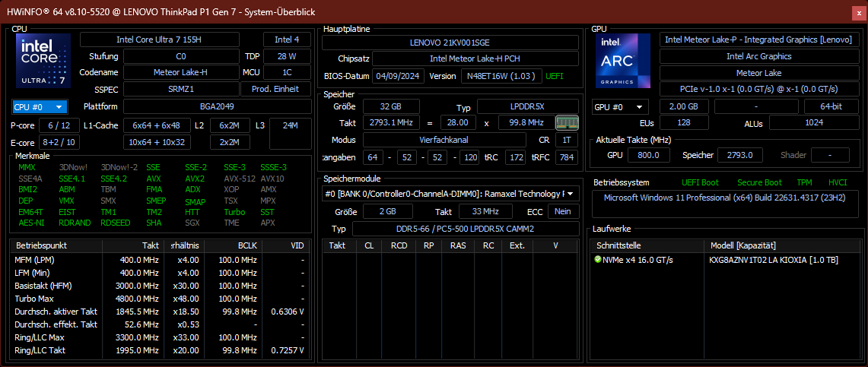Click the Prod. Einheit field

(275, 89)
